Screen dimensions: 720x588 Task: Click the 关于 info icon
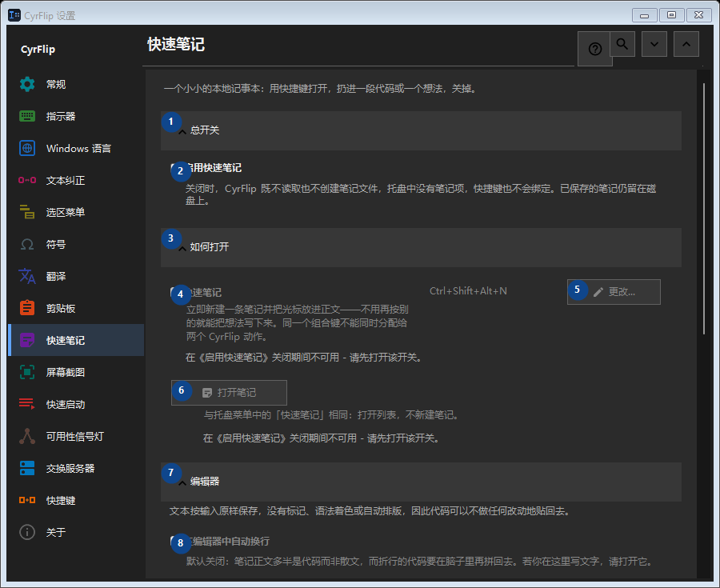point(27,532)
